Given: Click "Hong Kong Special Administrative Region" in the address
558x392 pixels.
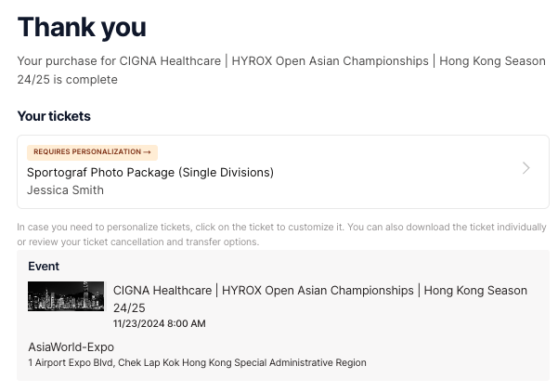Looking at the screenshot, I should pos(280,362).
